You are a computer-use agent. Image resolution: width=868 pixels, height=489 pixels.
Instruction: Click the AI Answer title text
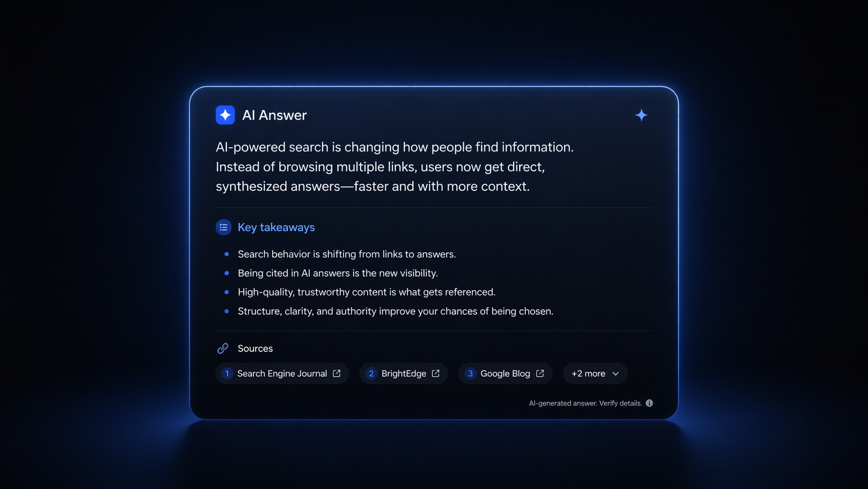point(275,115)
